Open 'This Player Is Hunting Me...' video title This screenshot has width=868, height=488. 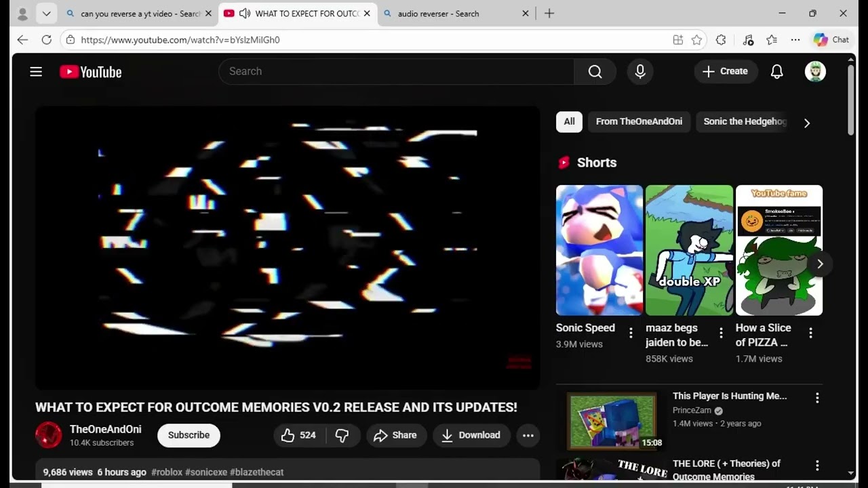coord(730,396)
